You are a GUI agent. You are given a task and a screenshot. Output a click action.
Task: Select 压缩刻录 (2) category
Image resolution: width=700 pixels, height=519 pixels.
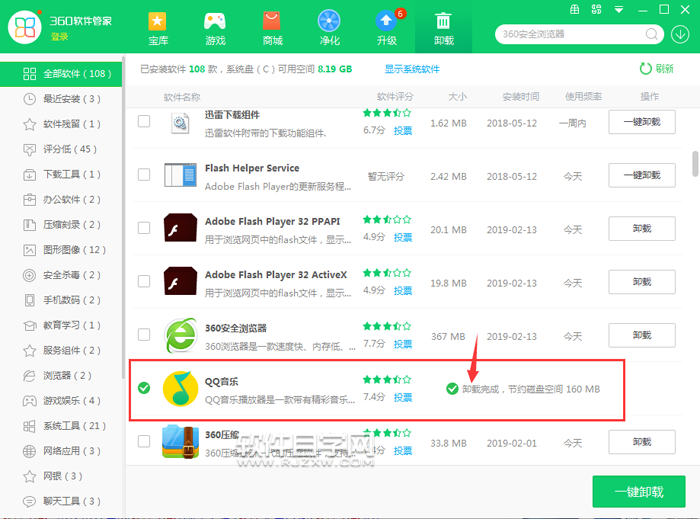(x=62, y=224)
